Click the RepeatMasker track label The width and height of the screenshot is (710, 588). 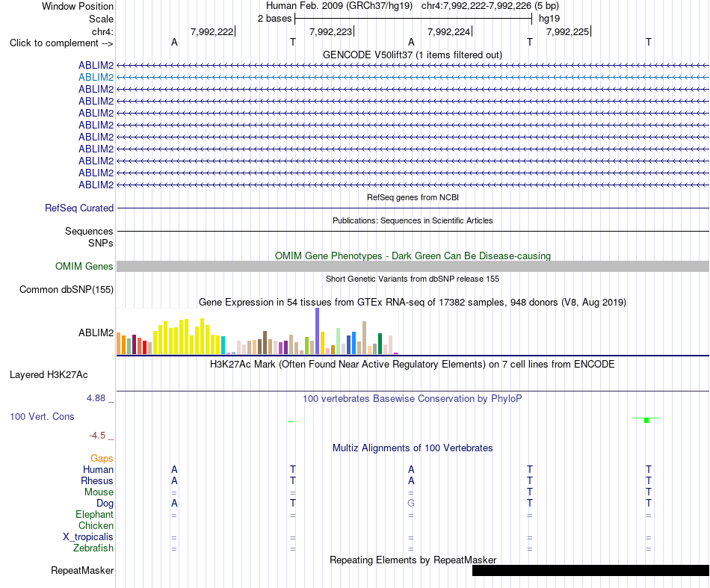(x=82, y=571)
